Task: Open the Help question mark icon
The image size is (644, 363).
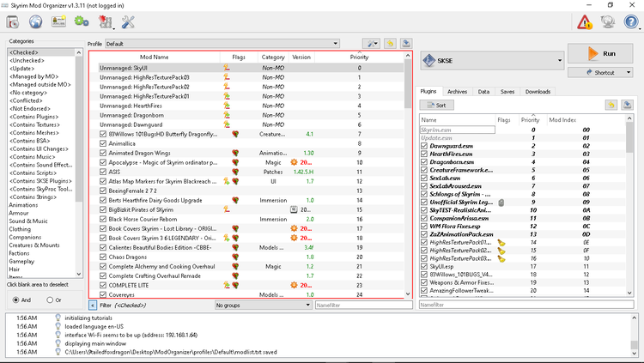Action: point(630,21)
